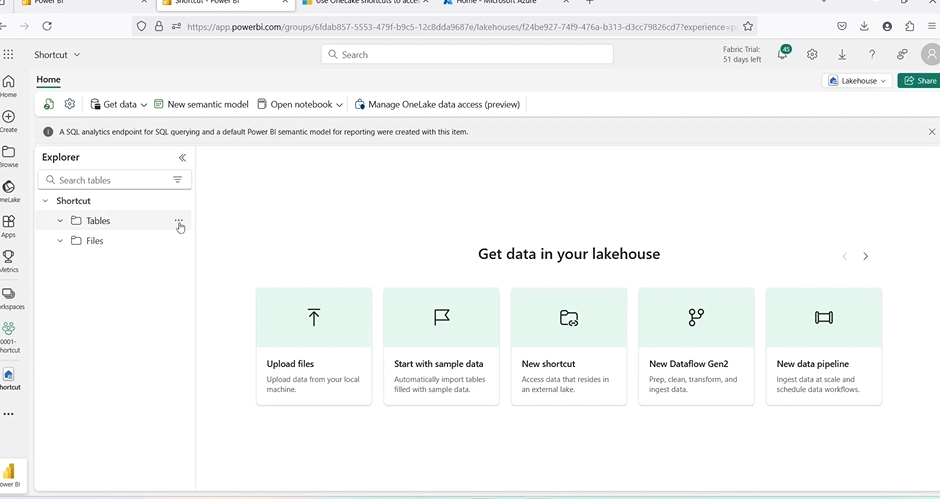The image size is (940, 499).
Task: Open OneLake data hub in sidebar
Action: pyautogui.click(x=8, y=191)
